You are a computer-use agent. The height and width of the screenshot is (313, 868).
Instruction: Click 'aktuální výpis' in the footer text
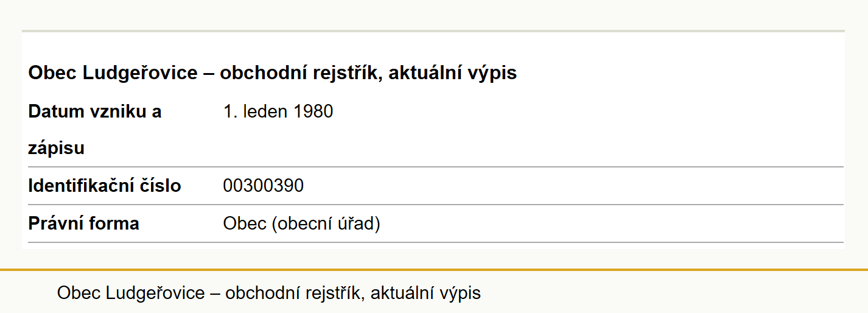click(425, 293)
